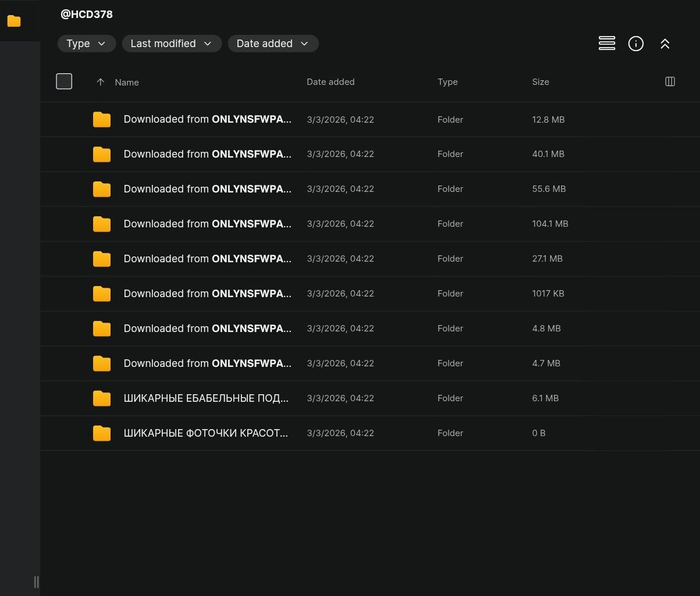Click the Type column header

(x=447, y=82)
